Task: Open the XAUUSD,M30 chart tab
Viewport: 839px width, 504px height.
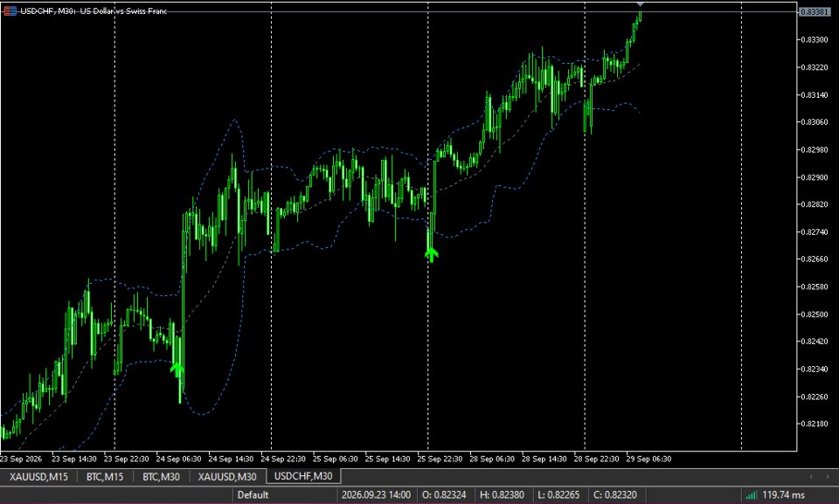Action: (227, 476)
